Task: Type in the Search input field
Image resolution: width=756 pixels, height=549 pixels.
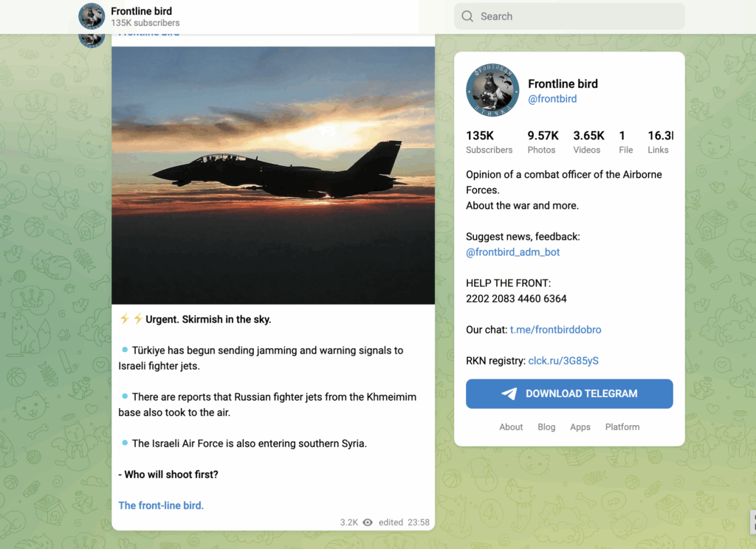Action: [x=576, y=16]
